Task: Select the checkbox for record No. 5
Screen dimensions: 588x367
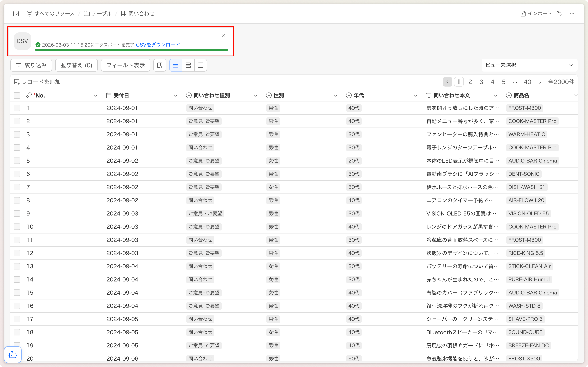Action: tap(17, 161)
